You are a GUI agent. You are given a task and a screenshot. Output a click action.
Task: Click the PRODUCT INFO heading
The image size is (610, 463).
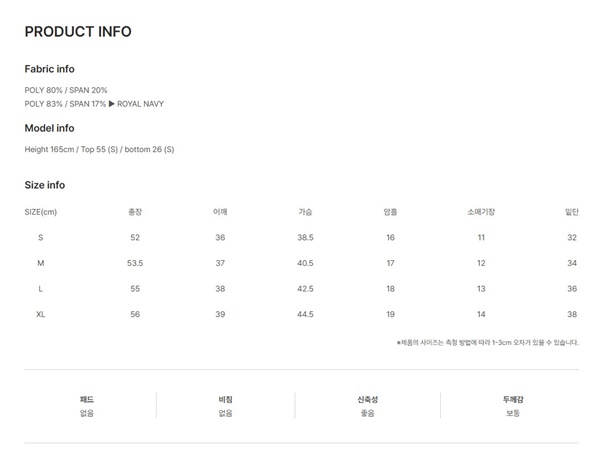[78, 32]
